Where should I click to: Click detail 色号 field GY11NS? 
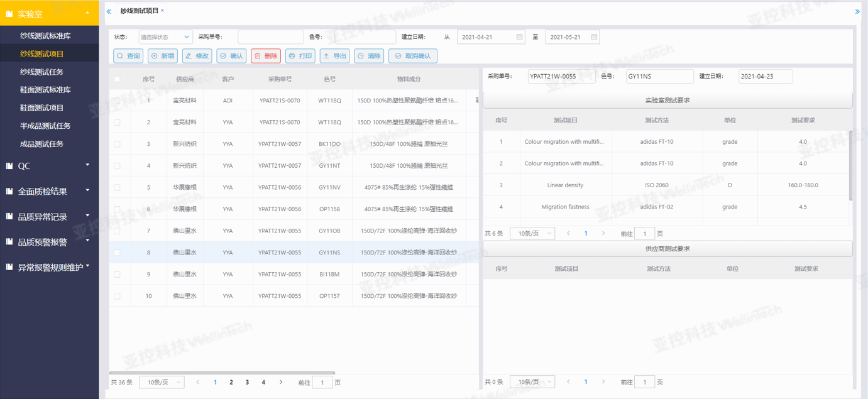660,76
